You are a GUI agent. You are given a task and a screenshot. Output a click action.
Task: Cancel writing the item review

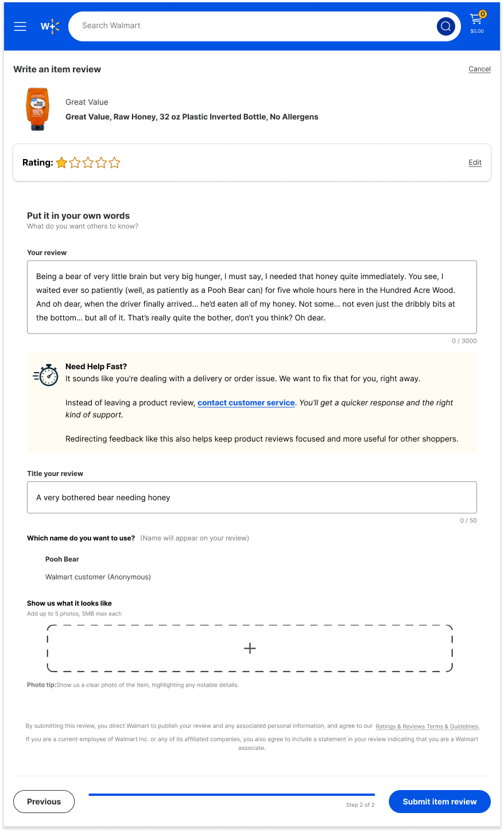pos(479,69)
